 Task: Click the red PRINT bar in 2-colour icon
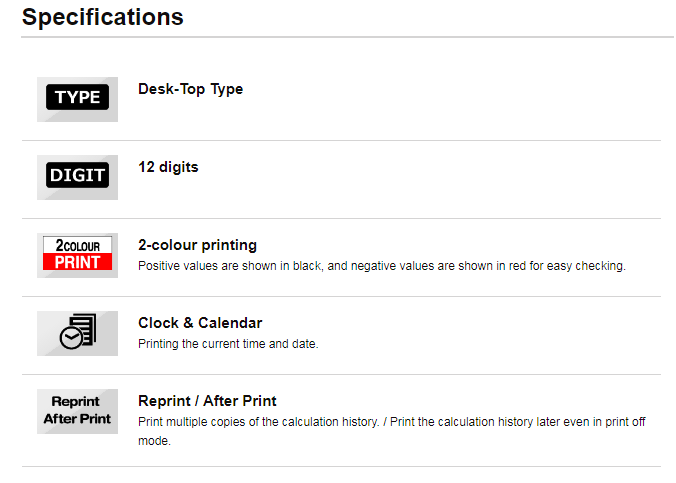[x=77, y=262]
